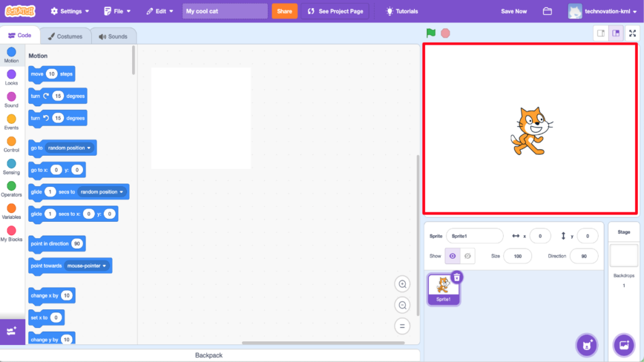Switch to large stage layout
The image size is (644, 362).
pyautogui.click(x=616, y=33)
